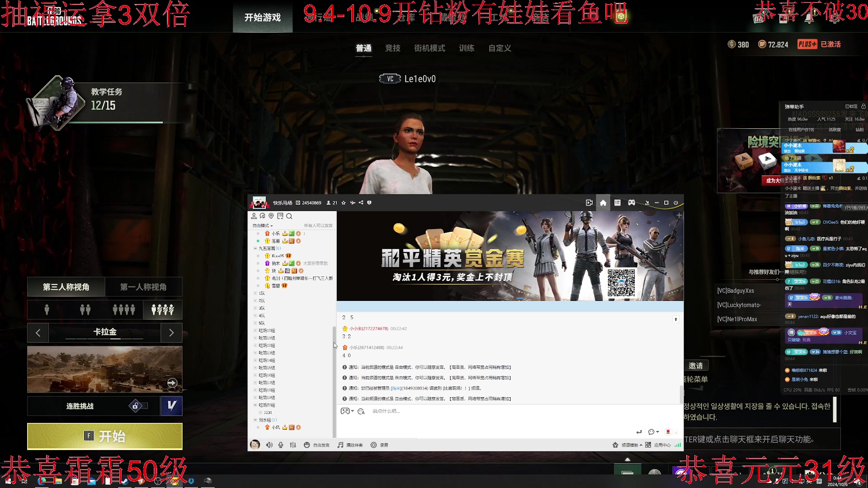Toggle 自由发言 free speech mode
The height and width of the screenshot is (488, 868).
point(316,445)
